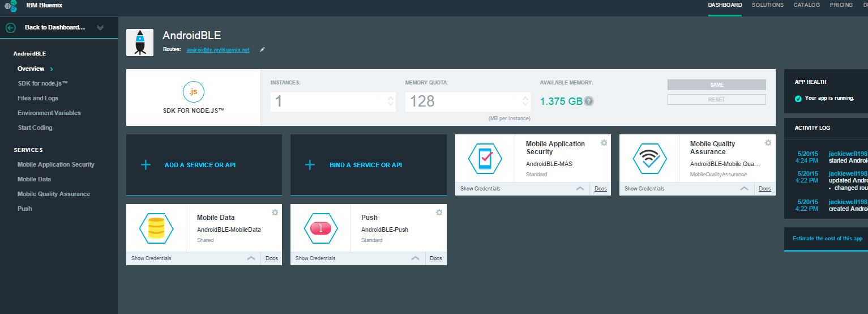Click the AndroidBLE rocket app icon

pyautogui.click(x=140, y=43)
